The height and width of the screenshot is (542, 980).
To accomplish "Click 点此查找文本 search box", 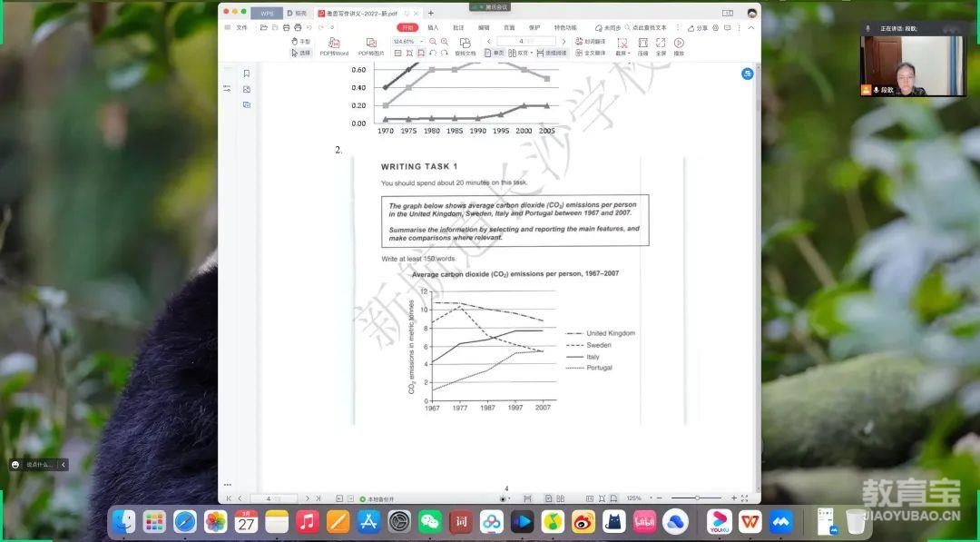I will 646,28.
